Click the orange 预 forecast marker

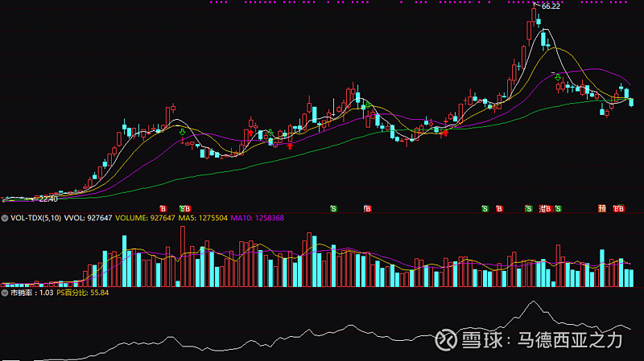[x=602, y=209]
